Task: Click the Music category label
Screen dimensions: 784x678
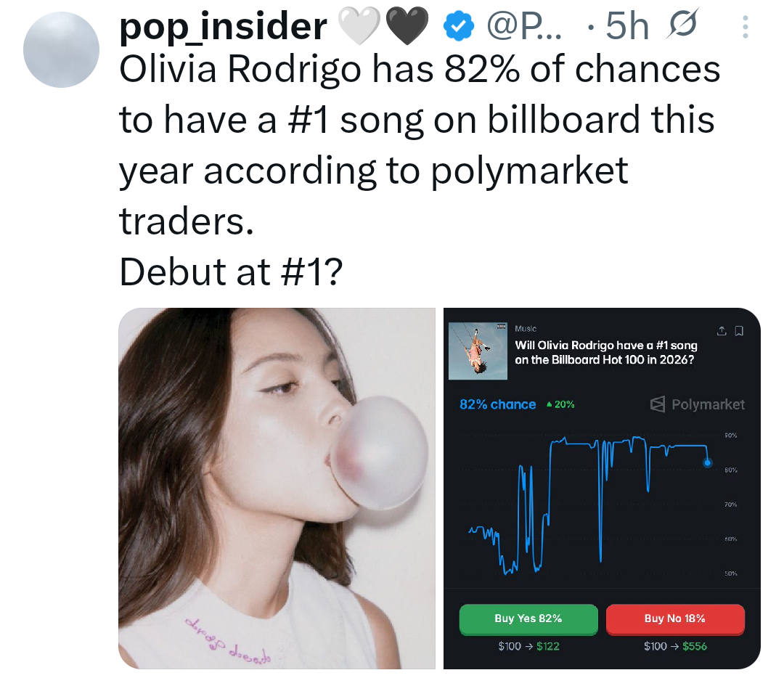Action: [x=526, y=329]
